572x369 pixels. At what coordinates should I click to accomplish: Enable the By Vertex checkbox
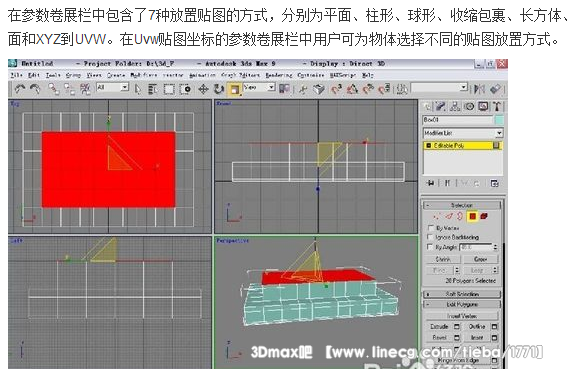pos(430,228)
